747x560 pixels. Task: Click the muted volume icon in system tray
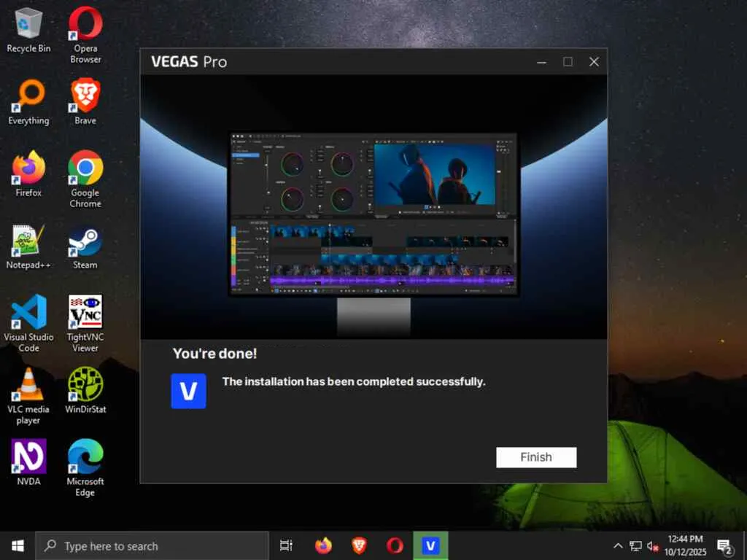(x=652, y=546)
